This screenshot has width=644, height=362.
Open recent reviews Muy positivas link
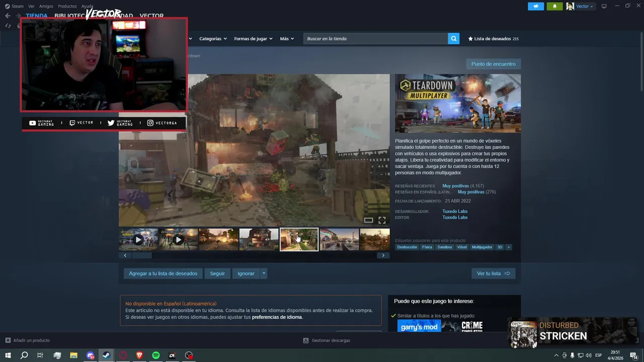[x=455, y=186]
